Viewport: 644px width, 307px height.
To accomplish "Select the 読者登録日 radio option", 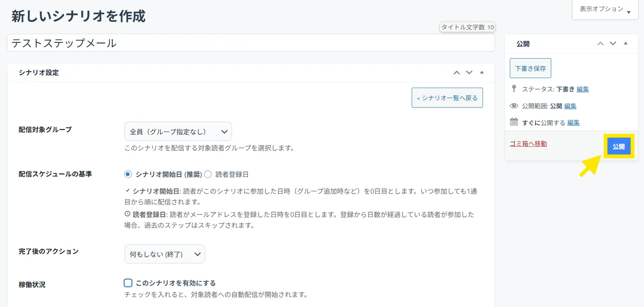I will [208, 174].
